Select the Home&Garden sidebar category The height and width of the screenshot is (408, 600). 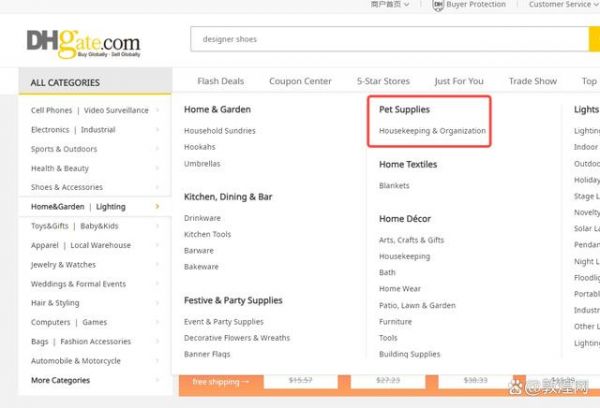pos(57,207)
